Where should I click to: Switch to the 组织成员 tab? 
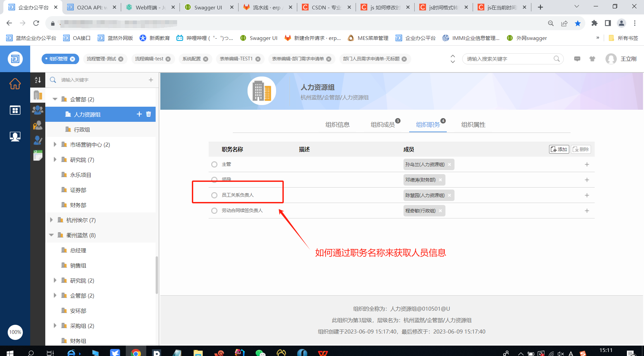[382, 125]
